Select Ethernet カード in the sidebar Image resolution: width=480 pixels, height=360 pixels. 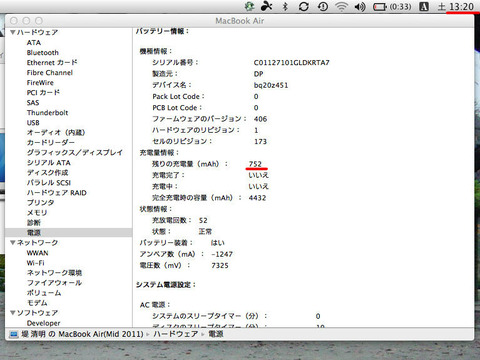pyautogui.click(x=52, y=63)
